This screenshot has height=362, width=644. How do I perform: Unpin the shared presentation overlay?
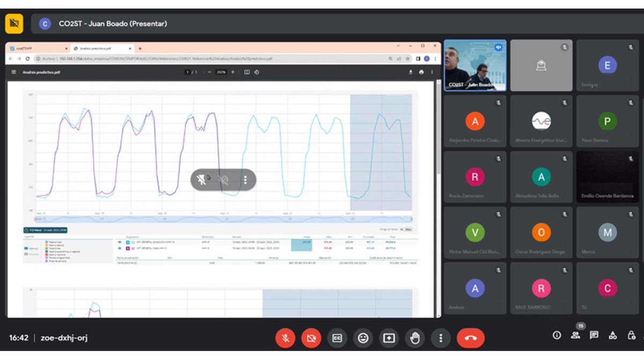[201, 180]
